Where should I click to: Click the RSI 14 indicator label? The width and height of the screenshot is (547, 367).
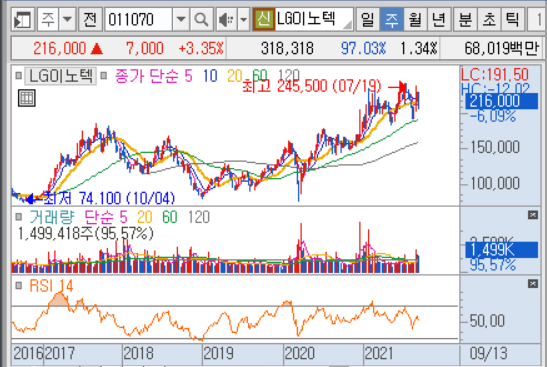pyautogui.click(x=51, y=286)
